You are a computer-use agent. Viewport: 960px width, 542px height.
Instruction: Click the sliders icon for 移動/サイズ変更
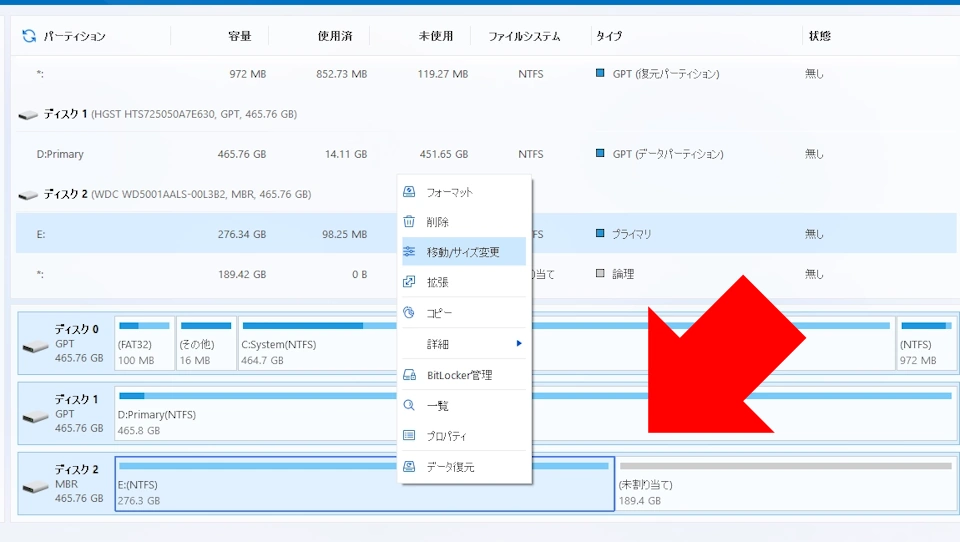(409, 252)
